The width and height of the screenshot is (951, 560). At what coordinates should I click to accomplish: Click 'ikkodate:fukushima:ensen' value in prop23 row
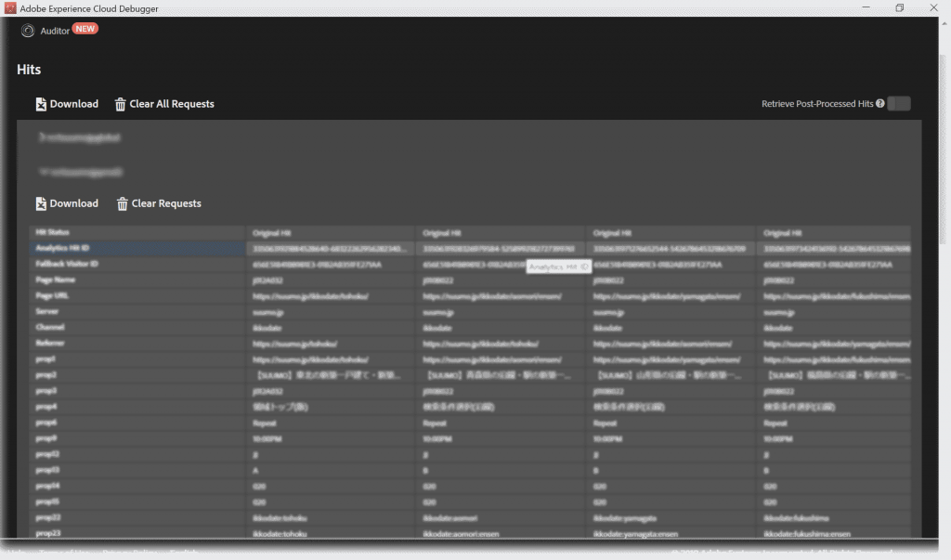807,534
